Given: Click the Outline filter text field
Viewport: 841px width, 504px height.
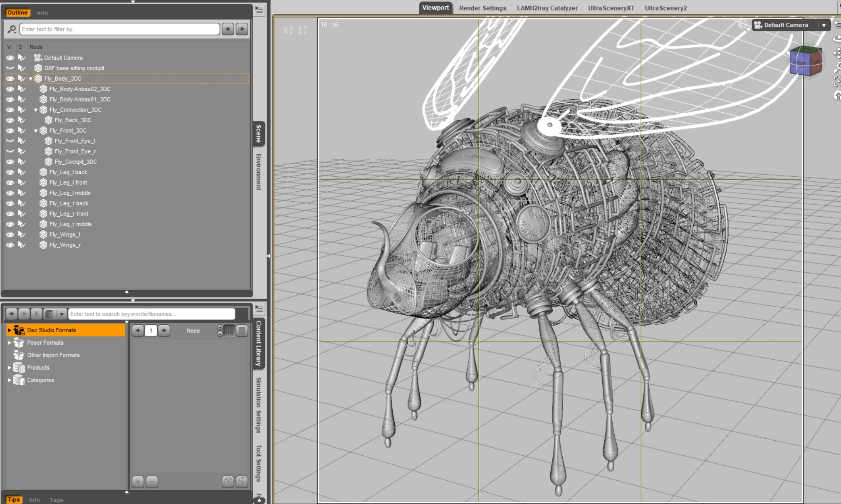Looking at the screenshot, I should coord(119,29).
